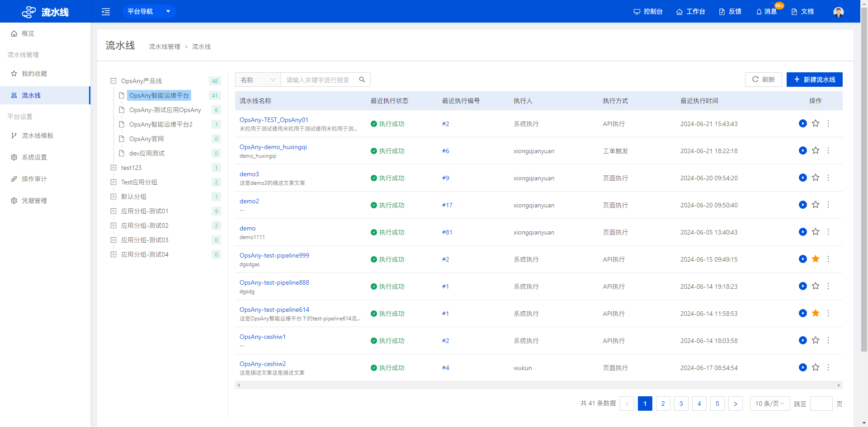The height and width of the screenshot is (427, 868).
Task: Expand the 应用分组-测试02 node
Action: (113, 225)
